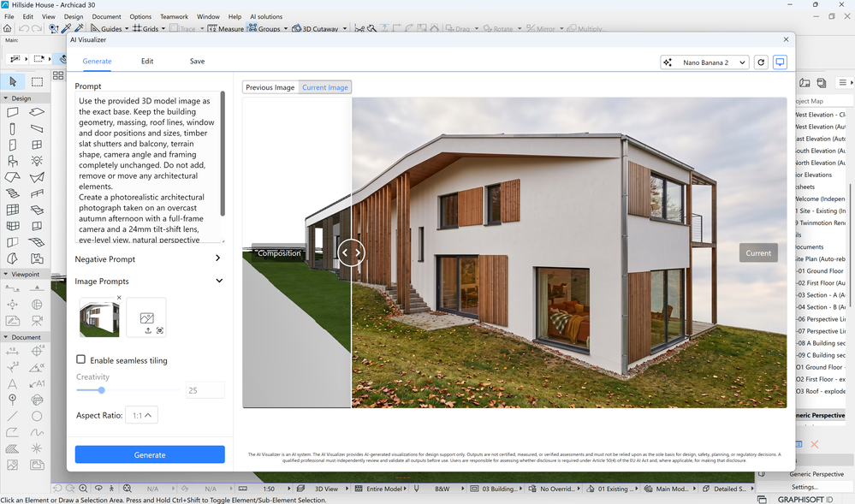Image resolution: width=855 pixels, height=504 pixels.
Task: Select the Line tool
Action: point(13,416)
